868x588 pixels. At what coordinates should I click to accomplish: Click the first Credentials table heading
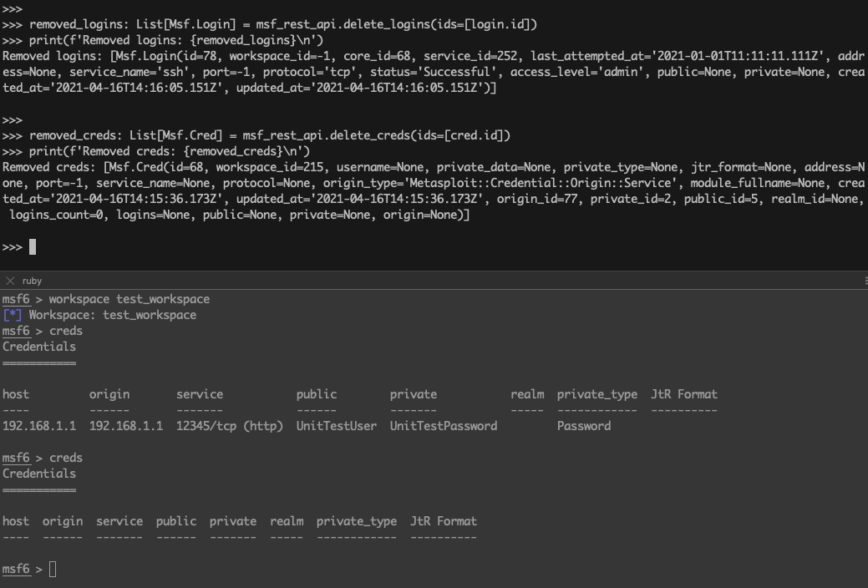[38, 347]
